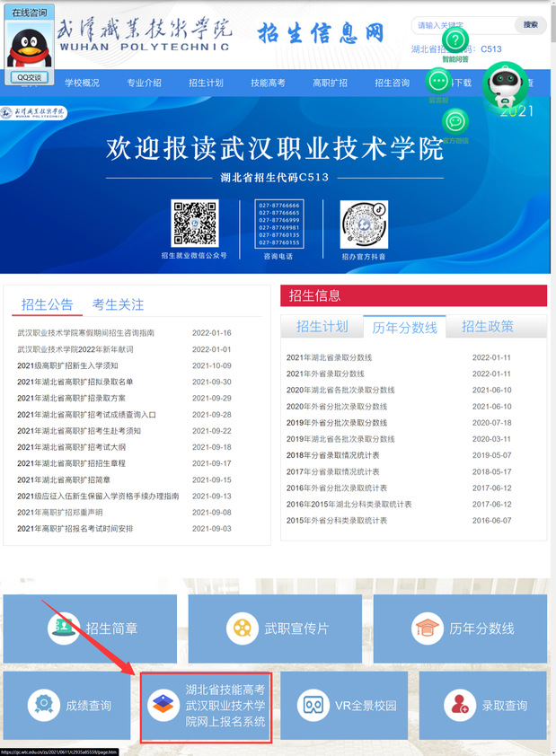This screenshot has height=756, width=556.
Task: Open 2017年分省录取情况统计表
Action: (x=332, y=471)
